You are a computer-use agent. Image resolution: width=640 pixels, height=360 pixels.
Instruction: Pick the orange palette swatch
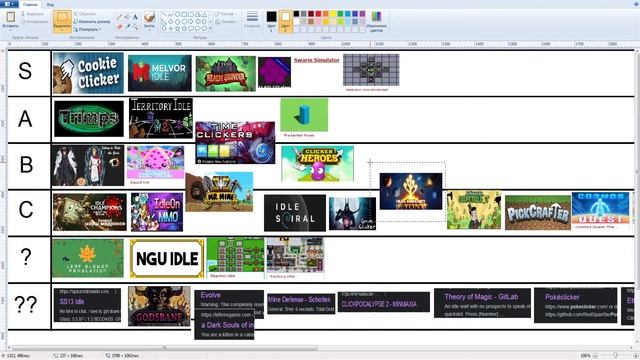326,14
